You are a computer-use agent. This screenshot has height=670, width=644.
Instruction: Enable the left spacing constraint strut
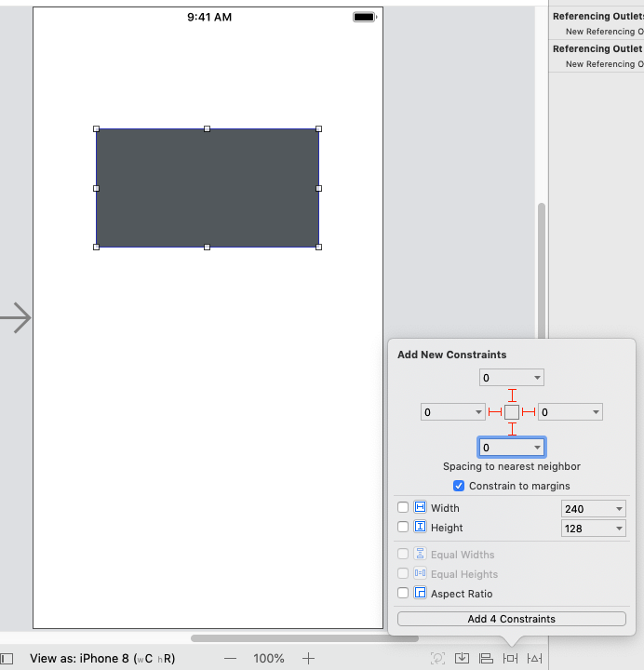[495, 412]
